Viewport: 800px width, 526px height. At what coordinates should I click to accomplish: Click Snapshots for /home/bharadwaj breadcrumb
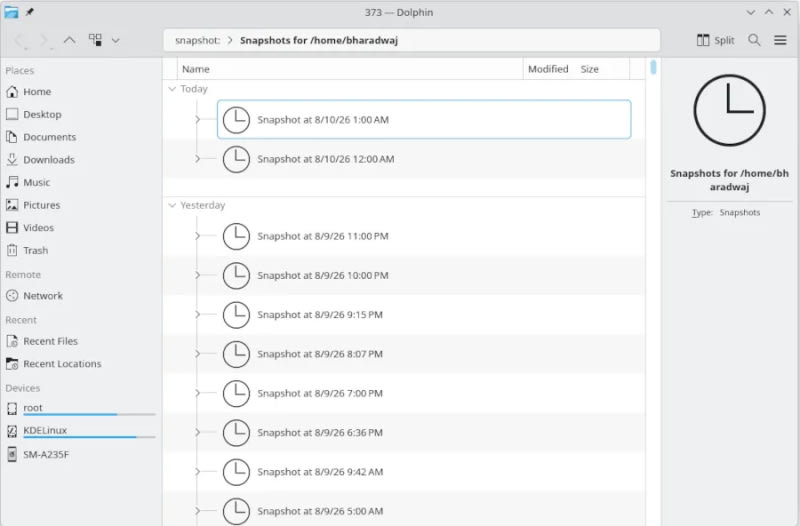[319, 40]
